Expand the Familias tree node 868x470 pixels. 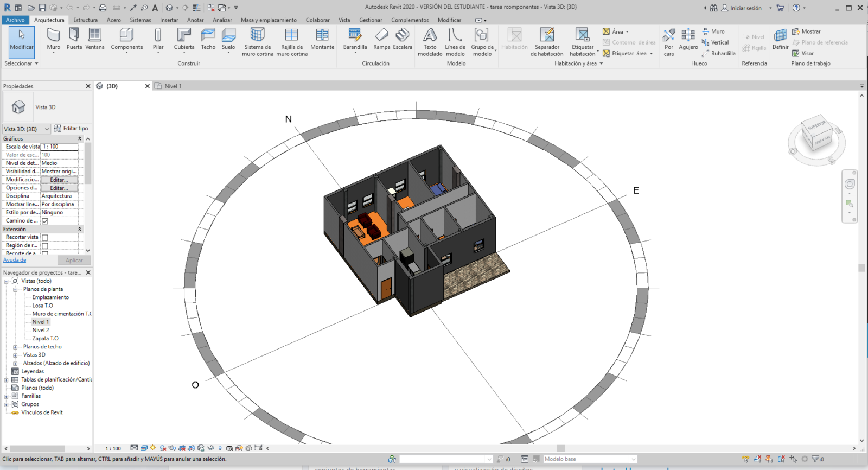point(7,396)
